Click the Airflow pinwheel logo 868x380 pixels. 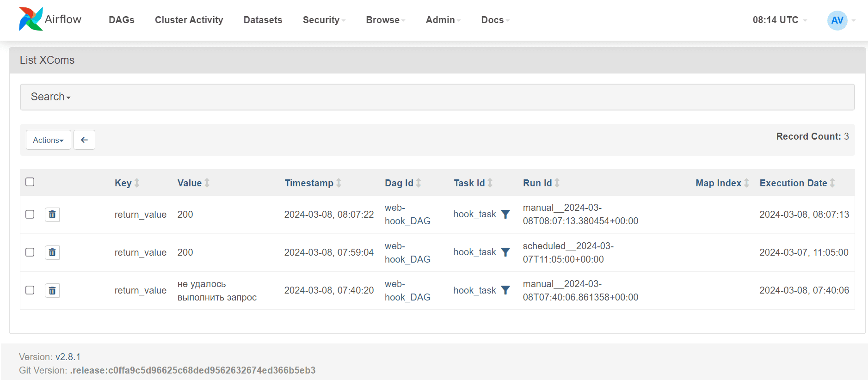click(x=31, y=19)
